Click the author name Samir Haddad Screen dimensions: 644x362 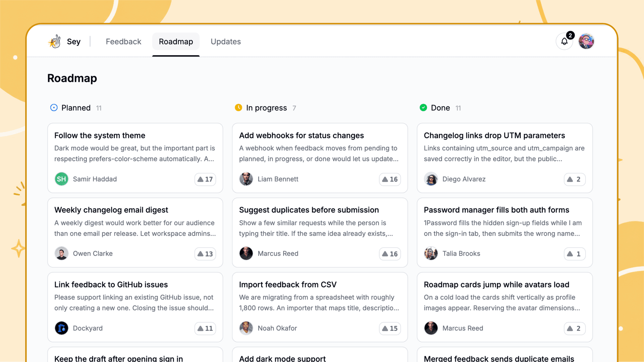pos(95,179)
